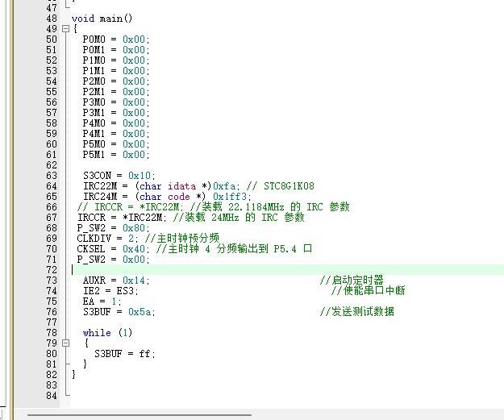Viewport: 504px width, 420px height.
Task: Click the line 'P4M1 = 0x00;'
Action: pyautogui.click(x=116, y=134)
